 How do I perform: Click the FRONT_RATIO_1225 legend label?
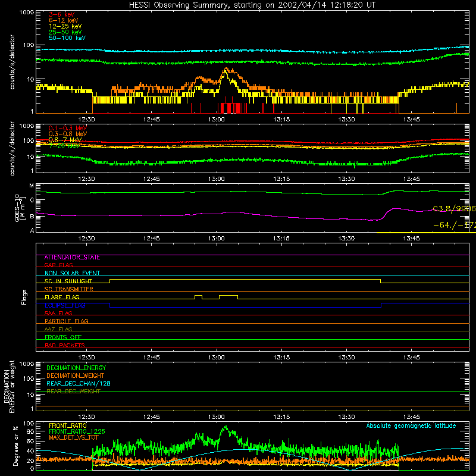pyautogui.click(x=77, y=431)
